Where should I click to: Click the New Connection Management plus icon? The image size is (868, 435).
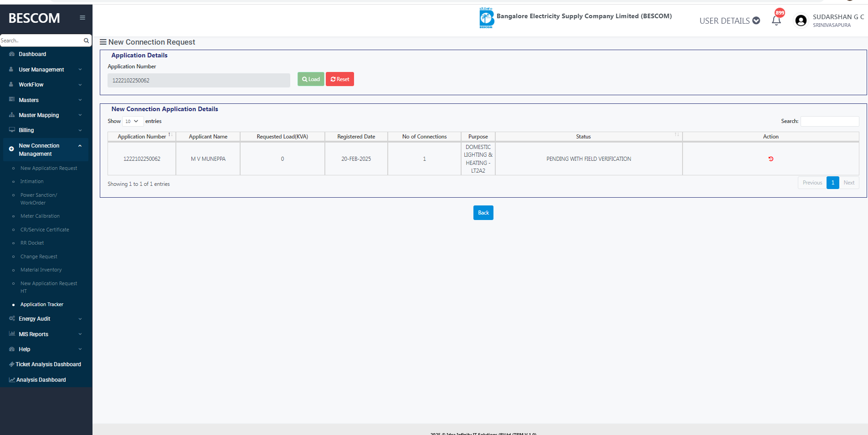tap(11, 149)
